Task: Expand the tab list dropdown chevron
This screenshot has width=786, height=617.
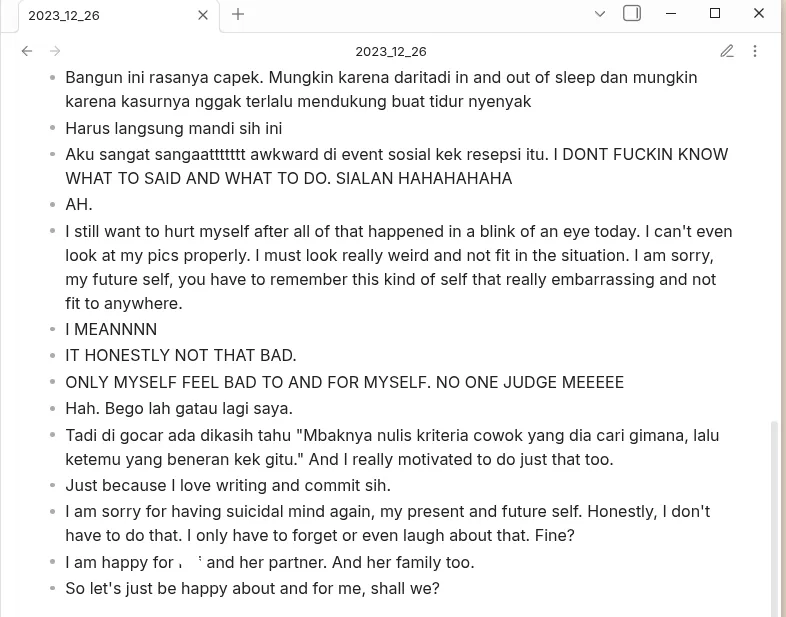Action: [x=600, y=14]
